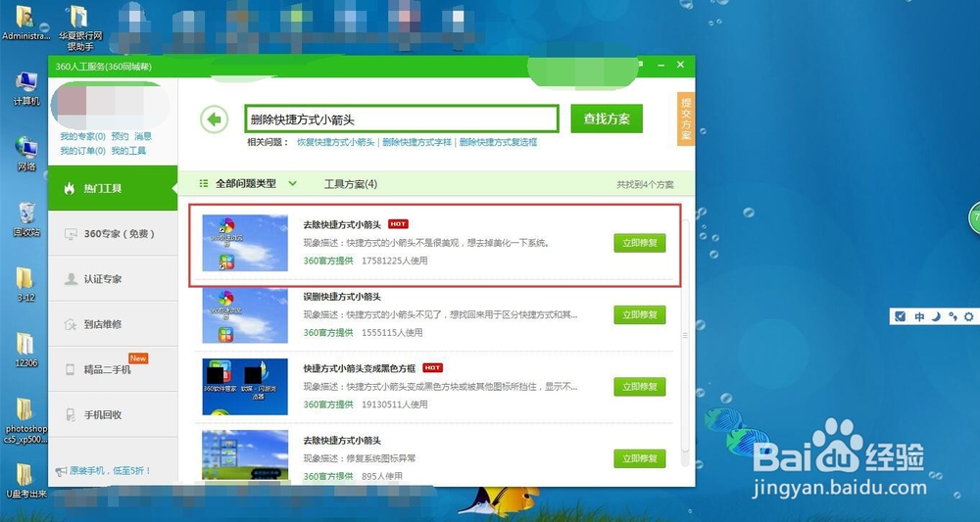
Task: Open the photoshop cs5 folder on desktop
Action: coord(25,421)
